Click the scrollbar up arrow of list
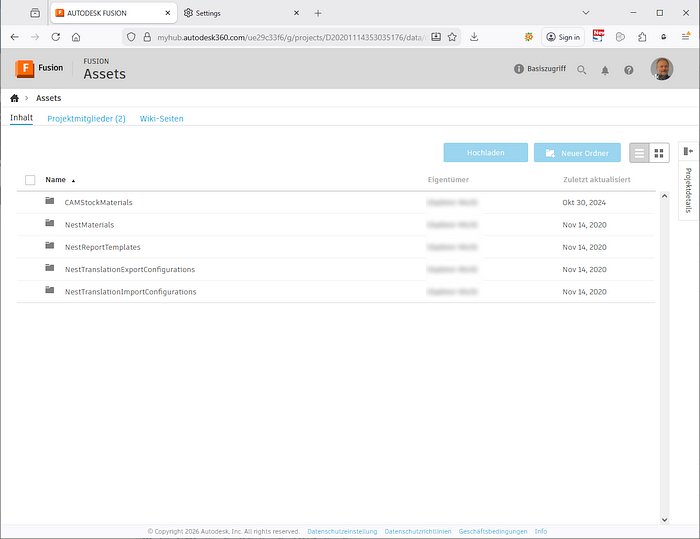Viewport: 700px width, 539px height. pyautogui.click(x=664, y=196)
